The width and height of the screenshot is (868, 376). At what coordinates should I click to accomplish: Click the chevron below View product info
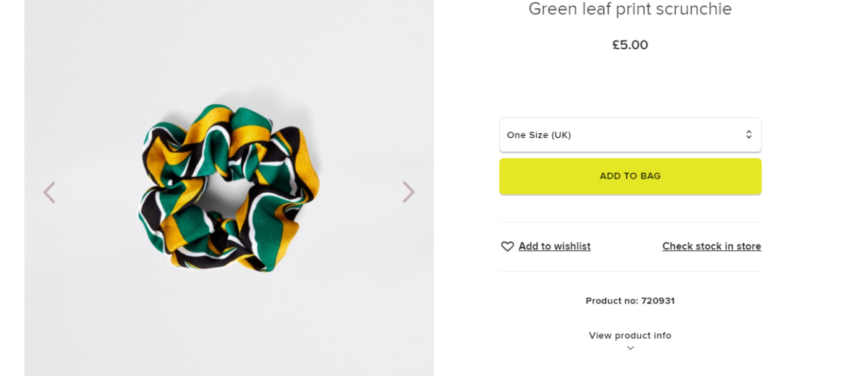coord(630,349)
